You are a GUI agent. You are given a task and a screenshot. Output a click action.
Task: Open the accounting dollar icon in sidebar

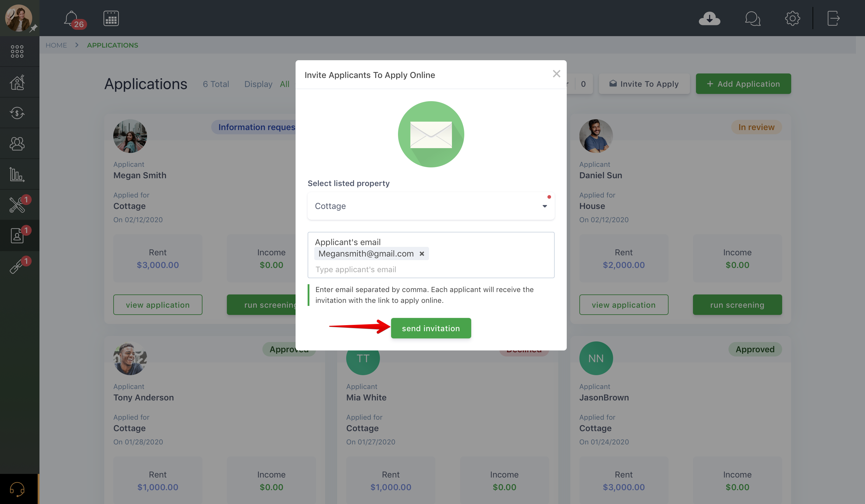tap(17, 113)
